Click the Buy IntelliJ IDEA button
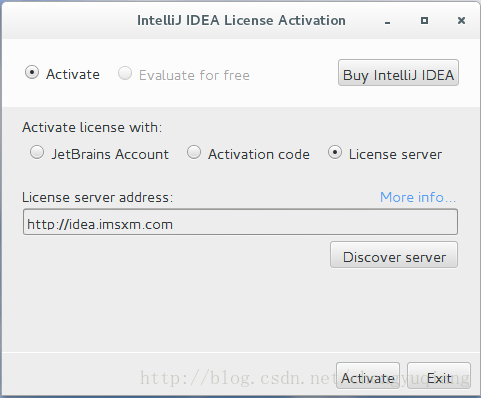The height and width of the screenshot is (398, 481). (398, 73)
